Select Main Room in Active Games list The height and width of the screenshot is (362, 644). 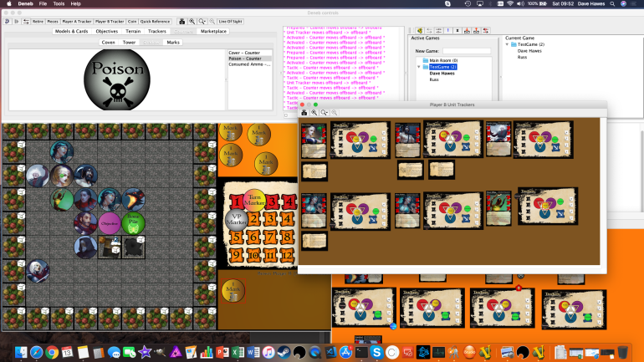tap(442, 60)
